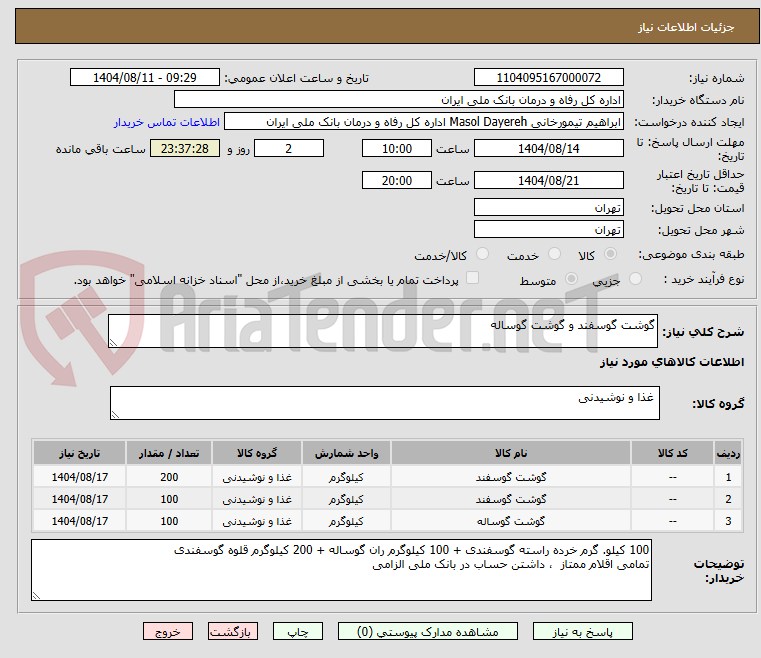This screenshot has width=761, height=658.
Task: Click the اطلاعات کالاهای مورد نیاز heading
Action: tap(672, 362)
